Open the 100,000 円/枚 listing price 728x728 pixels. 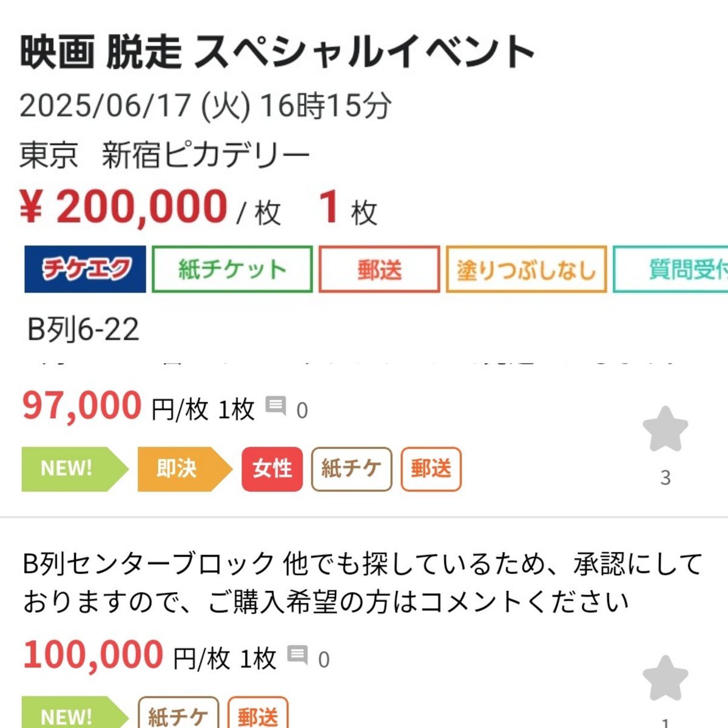[x=149, y=655]
